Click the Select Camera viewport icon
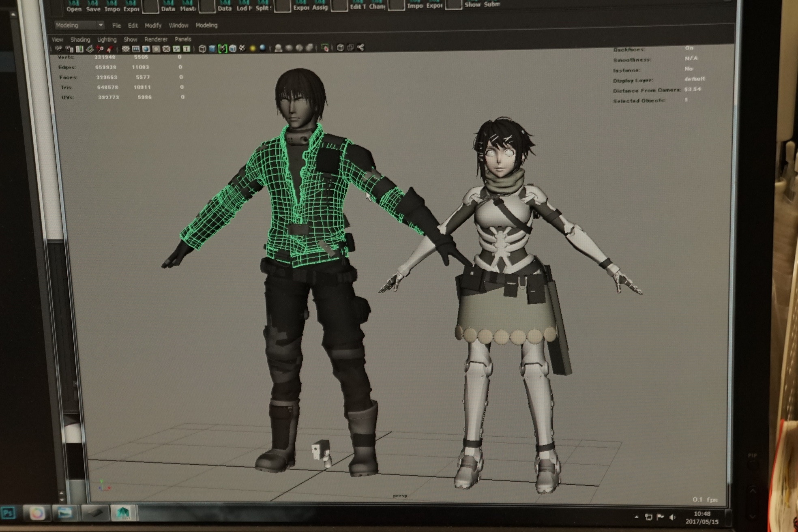This screenshot has width=798, height=532. 59,49
